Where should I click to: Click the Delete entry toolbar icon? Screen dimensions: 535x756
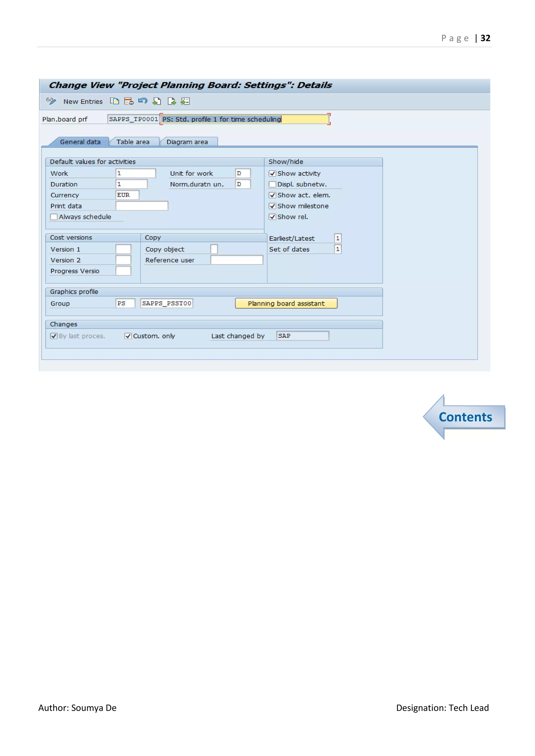pos(129,101)
